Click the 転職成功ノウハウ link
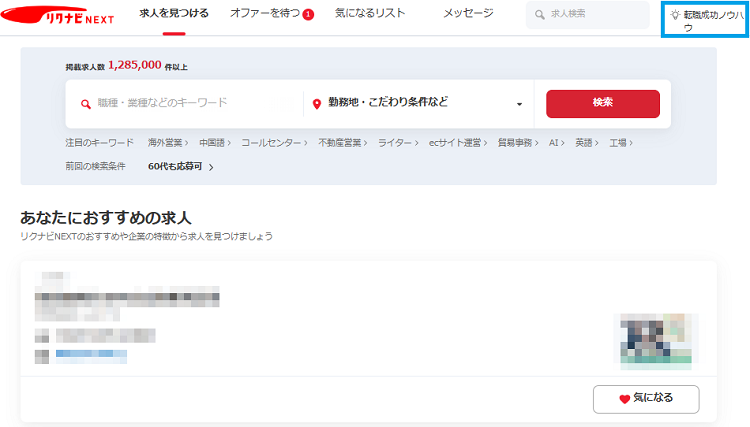Image resolution: width=750 pixels, height=427 pixels. point(710,21)
